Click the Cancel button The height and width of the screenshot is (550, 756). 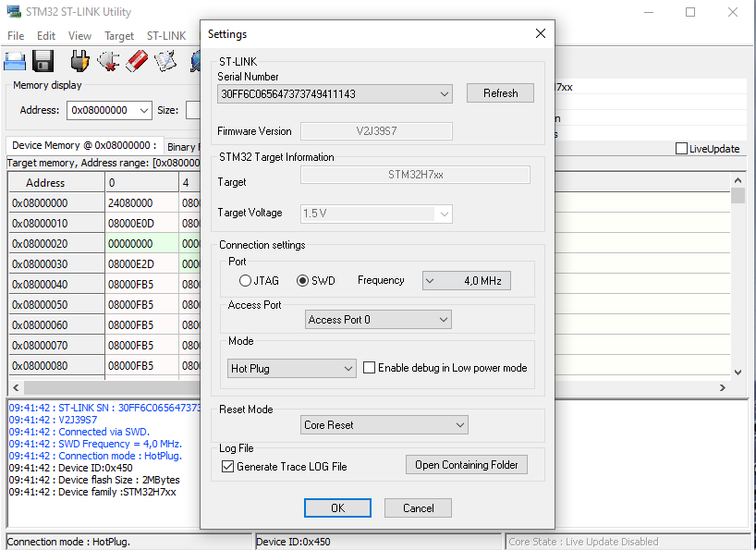[x=418, y=508]
